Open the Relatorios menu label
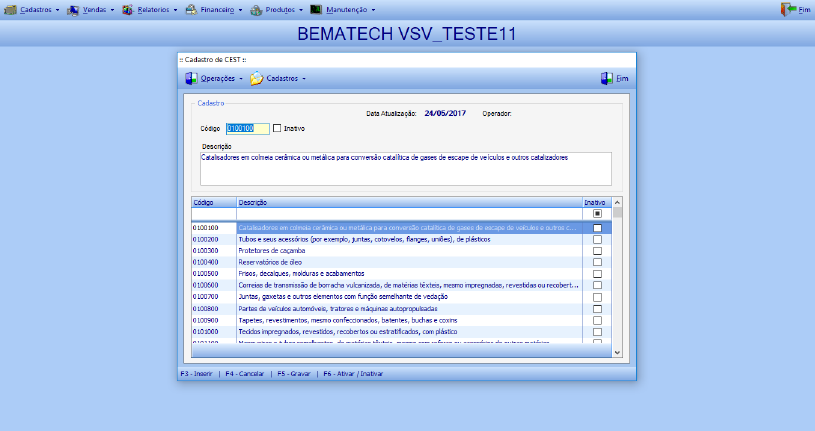Image resolution: width=815 pixels, height=431 pixels. tap(153, 10)
